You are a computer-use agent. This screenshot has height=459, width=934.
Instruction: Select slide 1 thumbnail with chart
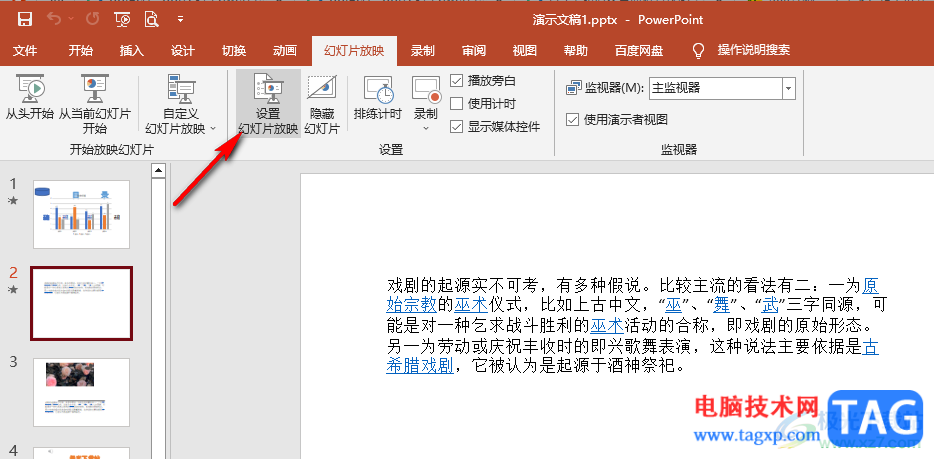click(x=82, y=214)
